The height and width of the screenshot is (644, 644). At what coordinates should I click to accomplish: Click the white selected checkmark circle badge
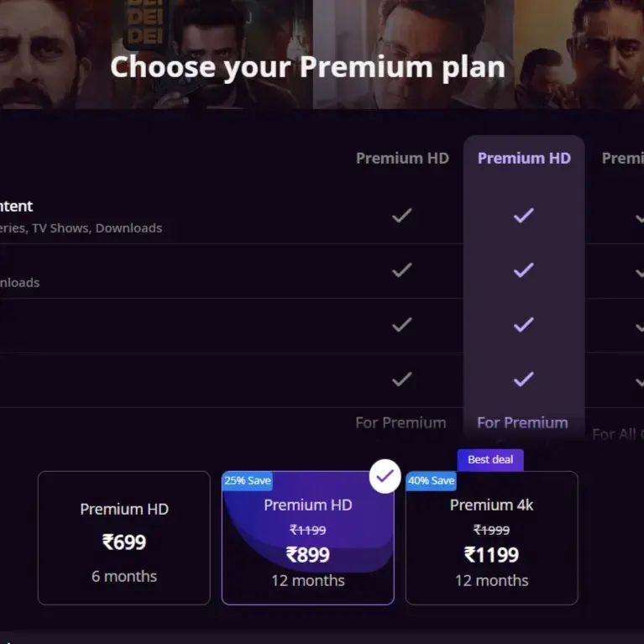(385, 477)
